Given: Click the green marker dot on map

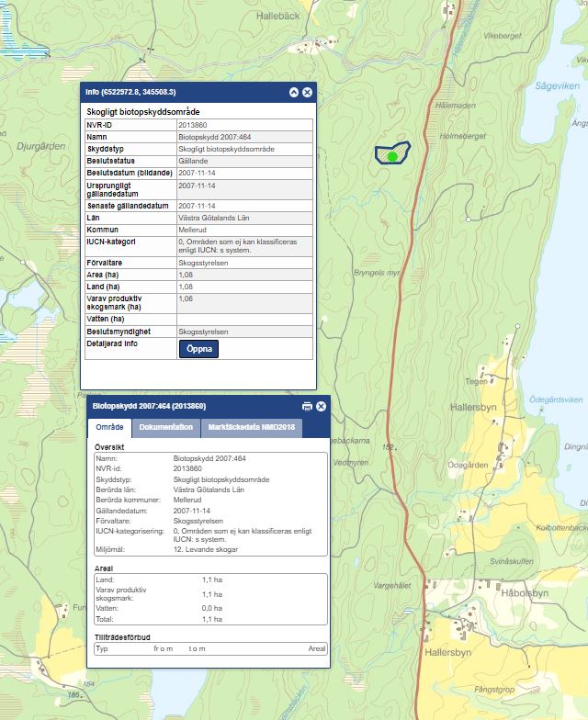Looking at the screenshot, I should point(392,156).
